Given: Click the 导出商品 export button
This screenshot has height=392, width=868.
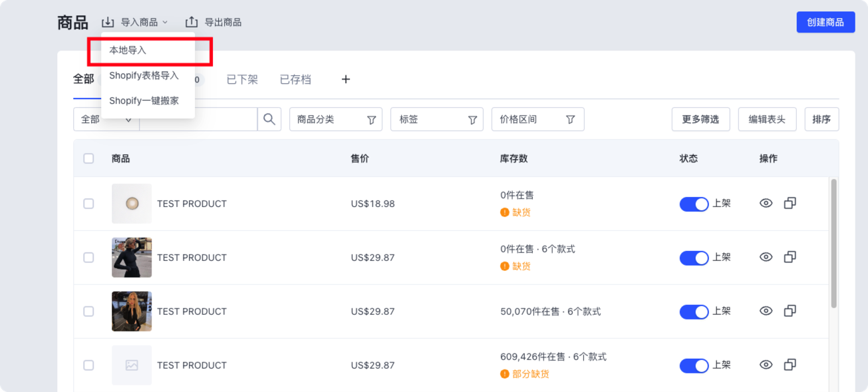Looking at the screenshot, I should point(213,22).
